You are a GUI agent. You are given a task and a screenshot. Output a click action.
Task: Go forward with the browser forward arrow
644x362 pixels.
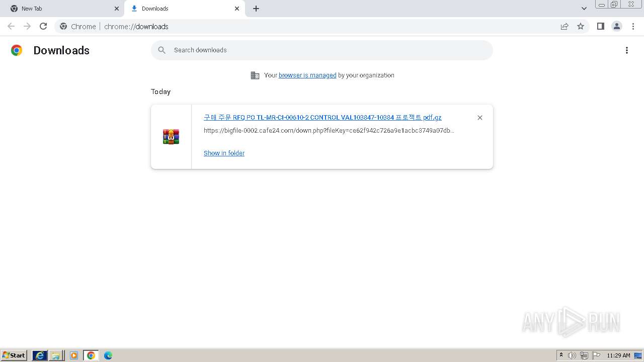[27, 26]
